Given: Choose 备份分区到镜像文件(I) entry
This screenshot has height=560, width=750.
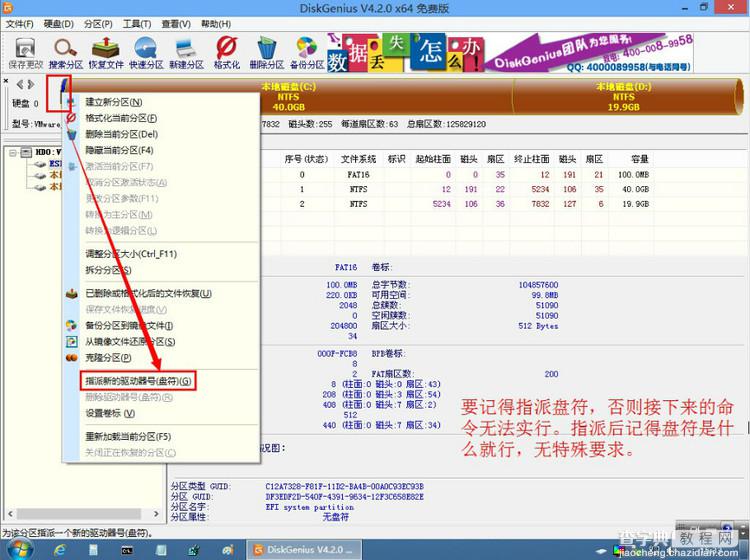Looking at the screenshot, I should click(129, 326).
